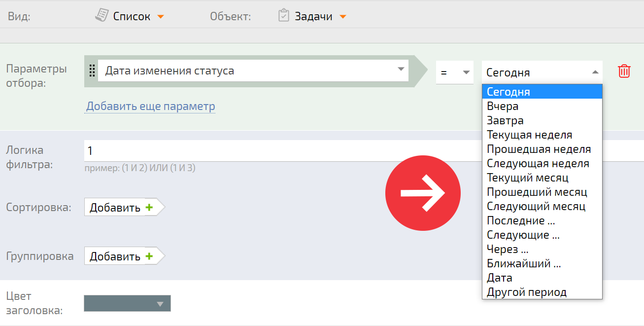Screen dimensions: 644x326
Task: Click the red trash delete icon
Action: [x=624, y=71]
